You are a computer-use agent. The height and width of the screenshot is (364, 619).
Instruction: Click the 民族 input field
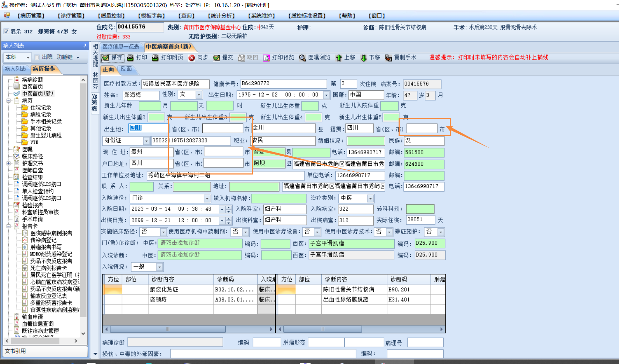click(x=424, y=141)
